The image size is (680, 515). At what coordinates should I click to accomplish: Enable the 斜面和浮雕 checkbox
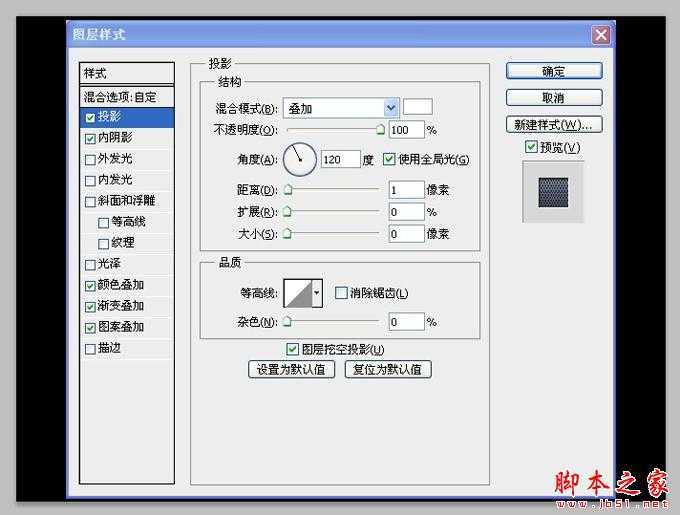tap(90, 202)
